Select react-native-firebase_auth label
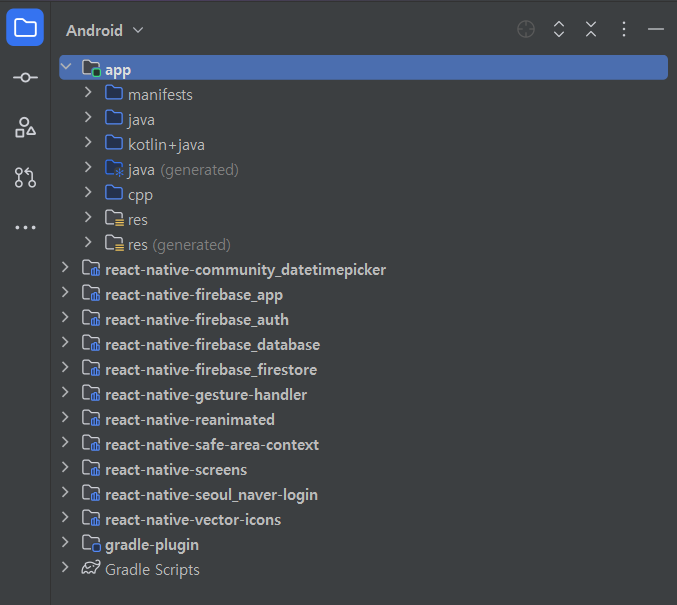Screen dimensions: 677x605 [197, 320]
